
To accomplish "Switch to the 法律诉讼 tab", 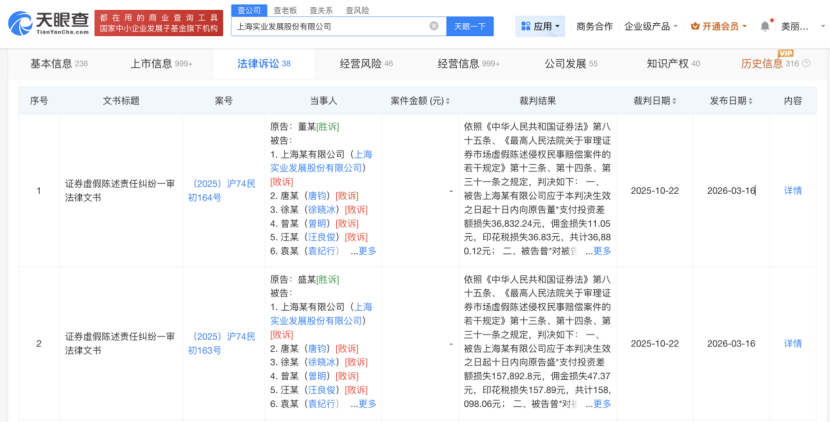I will click(264, 64).
